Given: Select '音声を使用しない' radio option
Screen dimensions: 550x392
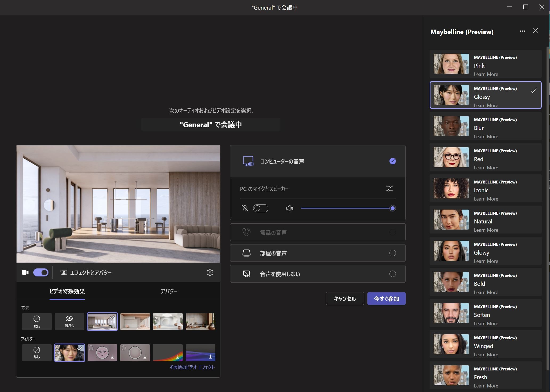Looking at the screenshot, I should point(392,274).
